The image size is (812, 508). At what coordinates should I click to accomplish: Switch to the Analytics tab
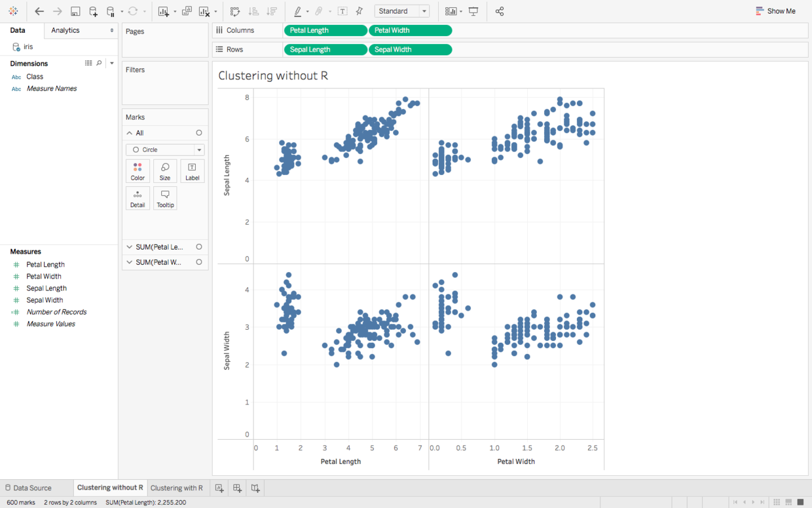coord(65,30)
